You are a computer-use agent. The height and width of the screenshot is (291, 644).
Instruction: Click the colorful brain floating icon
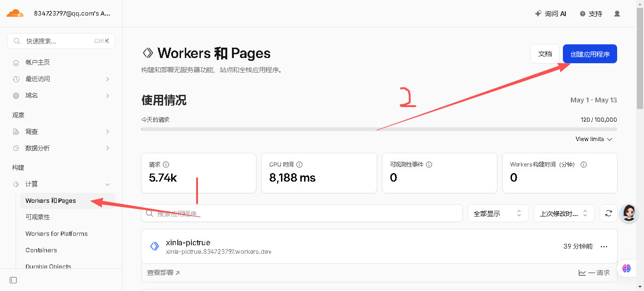pos(627,268)
